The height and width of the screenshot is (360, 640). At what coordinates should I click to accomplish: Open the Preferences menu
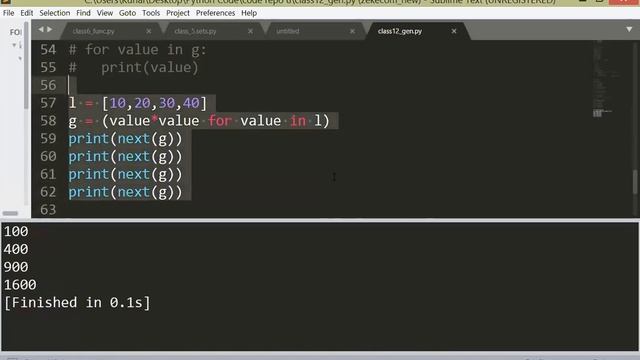point(215,13)
